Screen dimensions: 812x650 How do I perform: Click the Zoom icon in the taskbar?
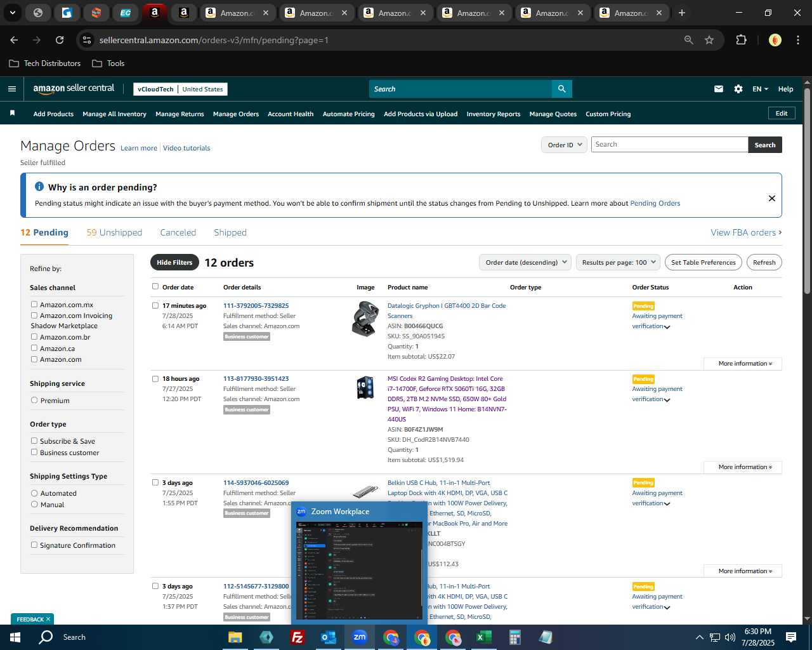(x=360, y=637)
